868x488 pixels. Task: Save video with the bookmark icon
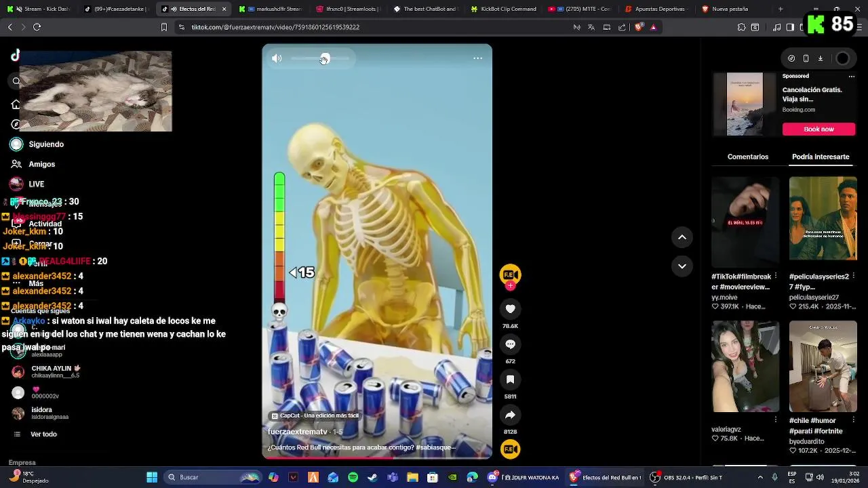tap(511, 380)
